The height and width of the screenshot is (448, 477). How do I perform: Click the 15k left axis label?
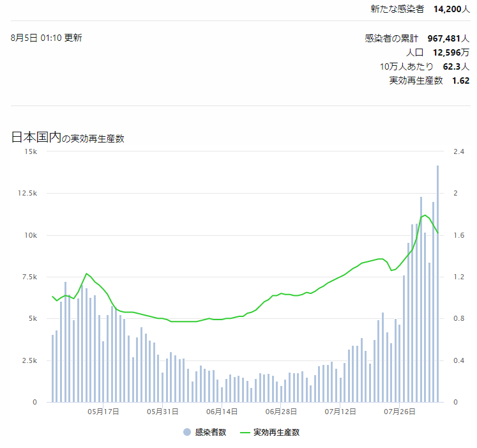pyautogui.click(x=31, y=151)
